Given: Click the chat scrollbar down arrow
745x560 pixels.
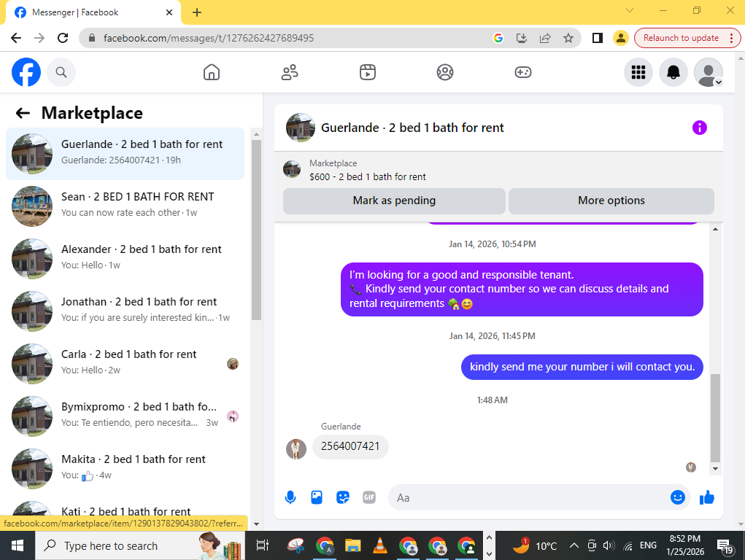Looking at the screenshot, I should (715, 469).
